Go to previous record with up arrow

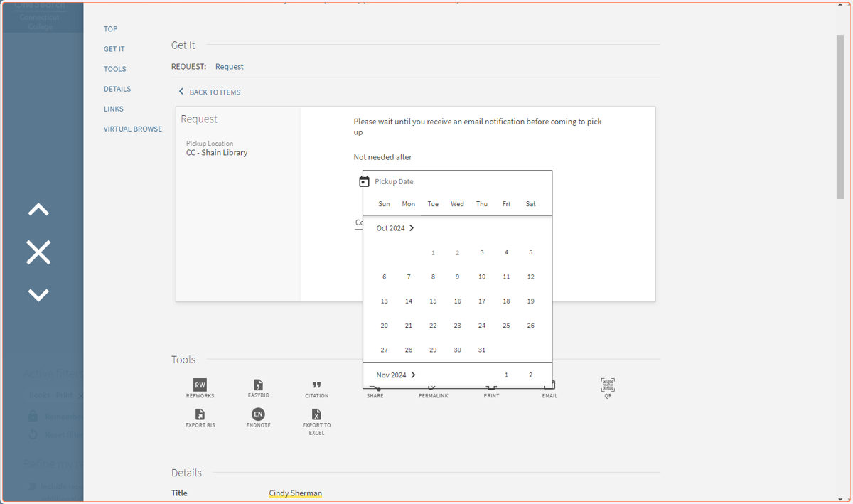38,210
